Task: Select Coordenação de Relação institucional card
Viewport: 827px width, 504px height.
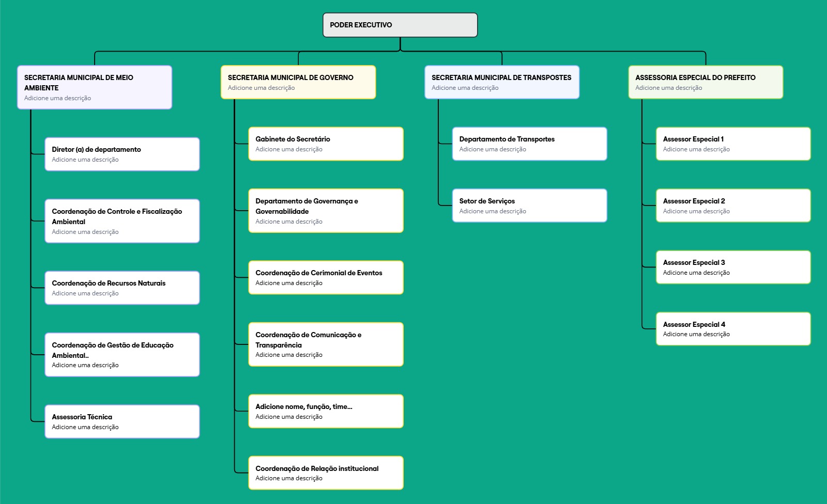Action: pos(326,472)
